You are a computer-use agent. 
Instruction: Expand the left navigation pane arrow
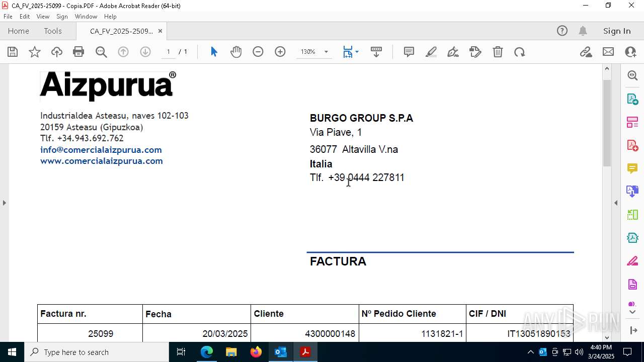[x=4, y=203]
